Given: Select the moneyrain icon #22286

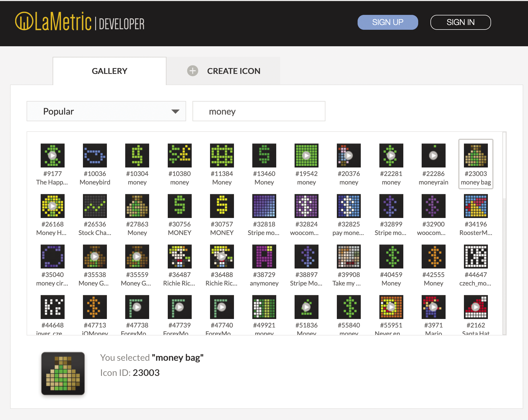Looking at the screenshot, I should pyautogui.click(x=433, y=156).
